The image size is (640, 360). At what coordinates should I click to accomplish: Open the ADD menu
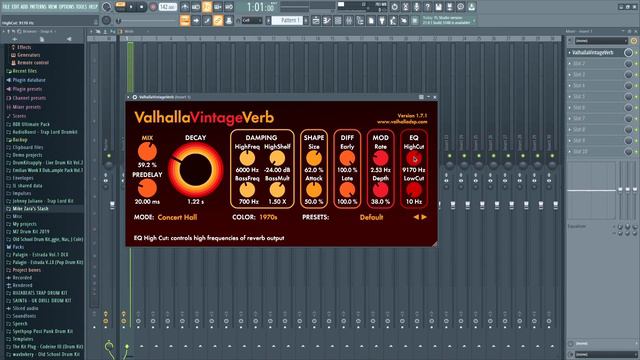[x=24, y=7]
